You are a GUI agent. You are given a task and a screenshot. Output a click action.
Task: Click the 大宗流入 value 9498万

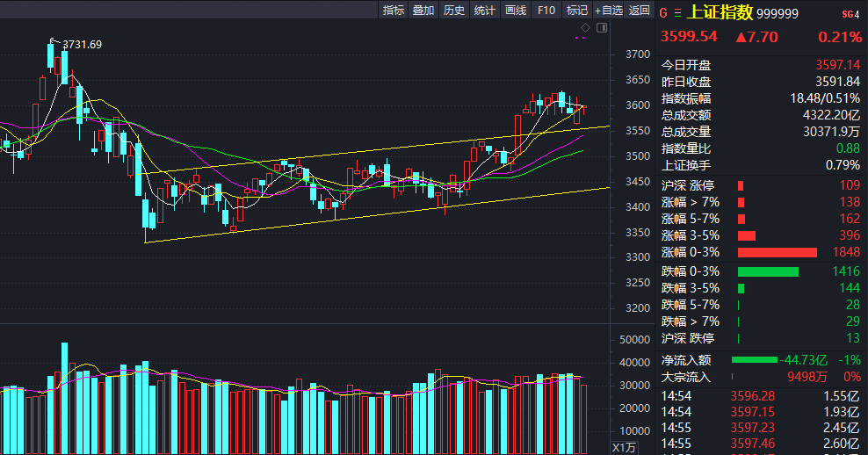tap(807, 377)
